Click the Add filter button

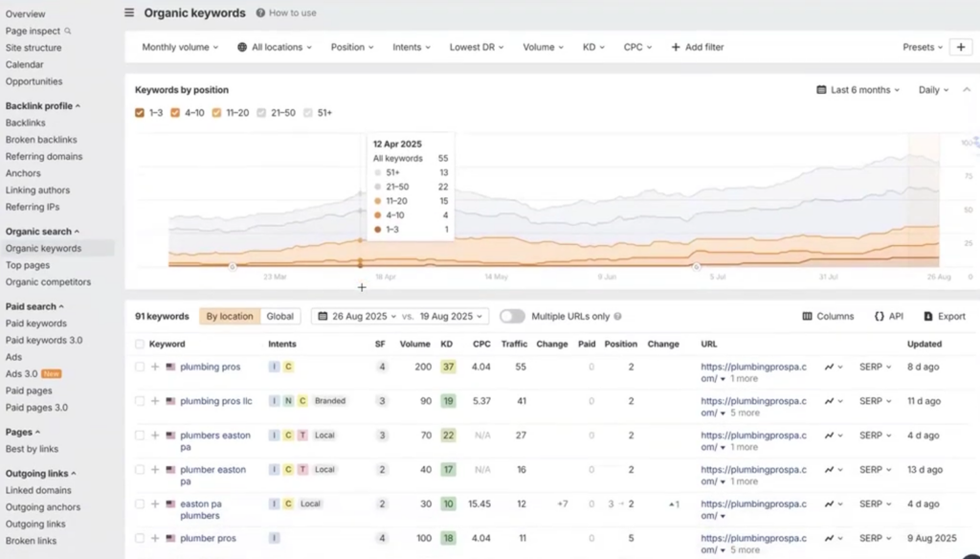697,46
